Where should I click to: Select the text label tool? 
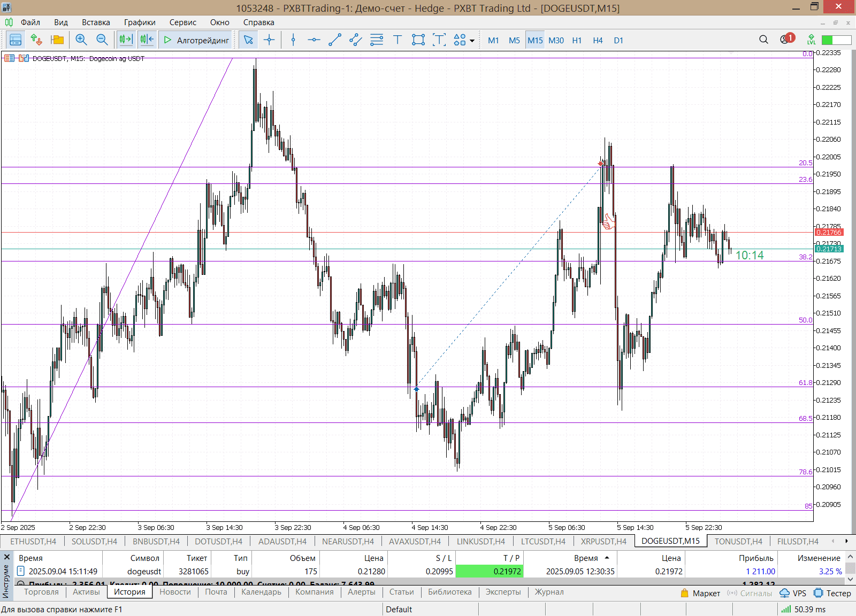398,40
